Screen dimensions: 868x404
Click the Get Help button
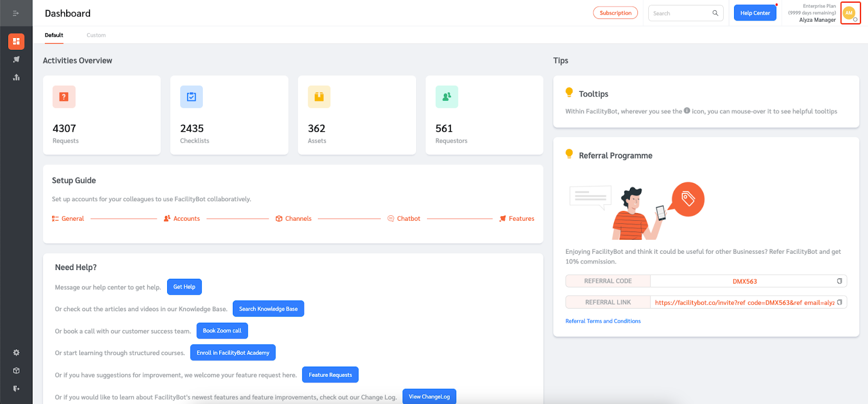click(x=184, y=287)
